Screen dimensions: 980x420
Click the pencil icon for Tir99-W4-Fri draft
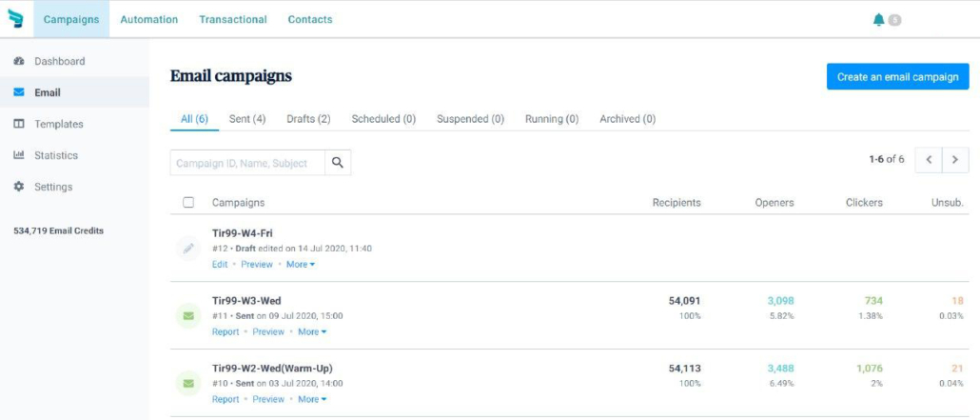tap(188, 249)
